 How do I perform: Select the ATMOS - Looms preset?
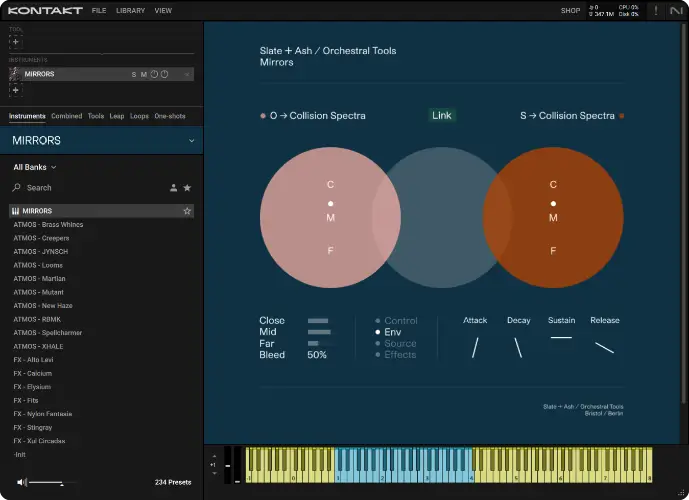[38, 265]
